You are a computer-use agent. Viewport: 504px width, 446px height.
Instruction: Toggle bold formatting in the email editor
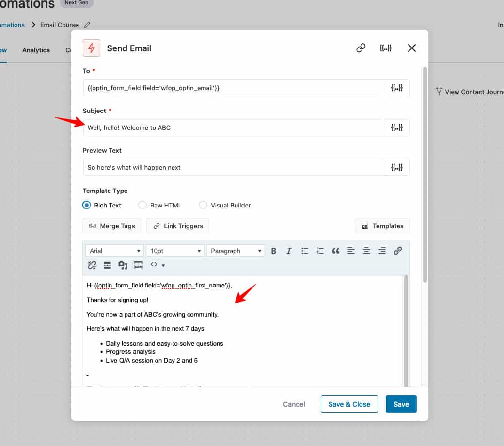click(x=274, y=251)
